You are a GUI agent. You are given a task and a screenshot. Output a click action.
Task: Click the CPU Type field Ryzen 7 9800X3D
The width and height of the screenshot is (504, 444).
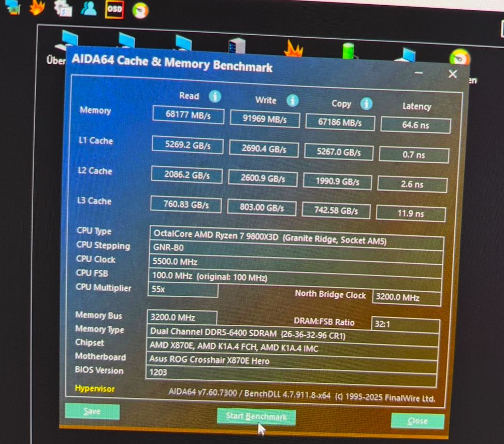pyautogui.click(x=297, y=237)
